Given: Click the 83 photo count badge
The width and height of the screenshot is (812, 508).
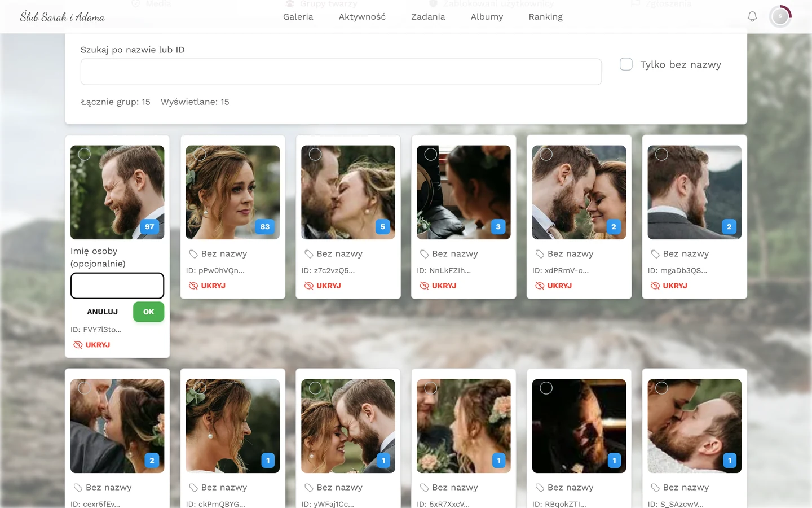Looking at the screenshot, I should (x=265, y=227).
